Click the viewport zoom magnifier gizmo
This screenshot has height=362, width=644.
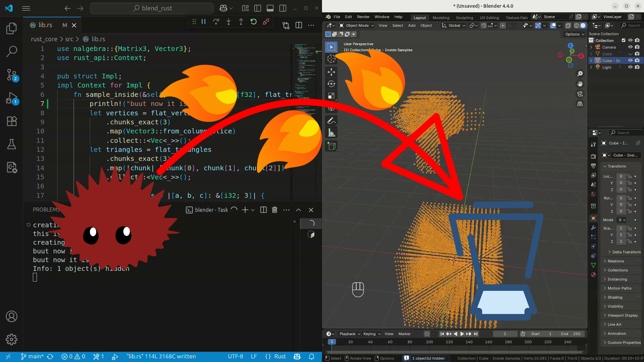(x=580, y=74)
